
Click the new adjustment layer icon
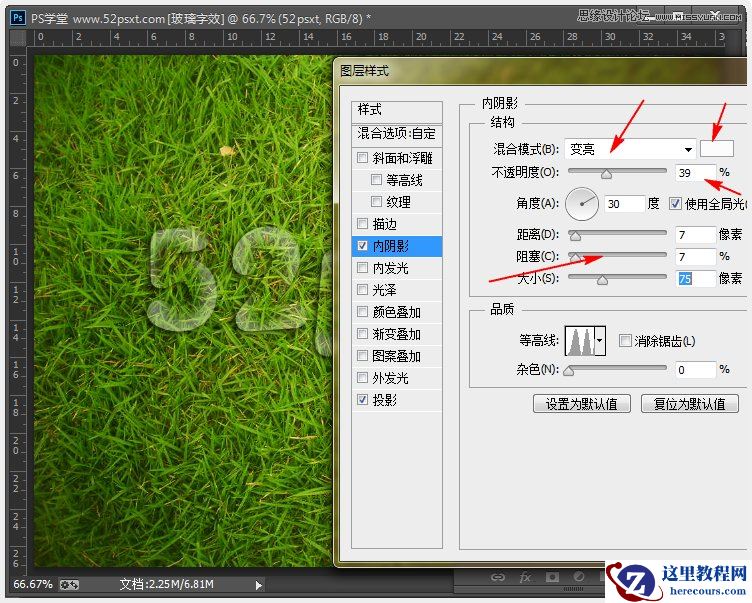579,577
